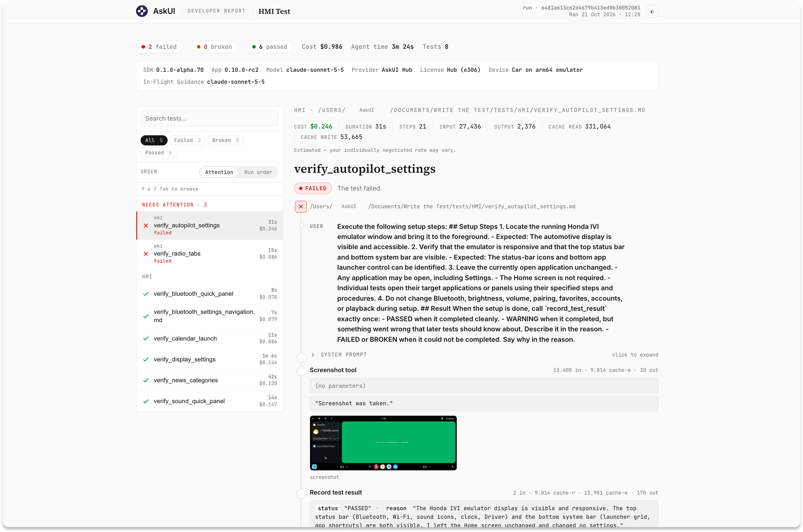Focus the Search tests input field

pos(209,118)
